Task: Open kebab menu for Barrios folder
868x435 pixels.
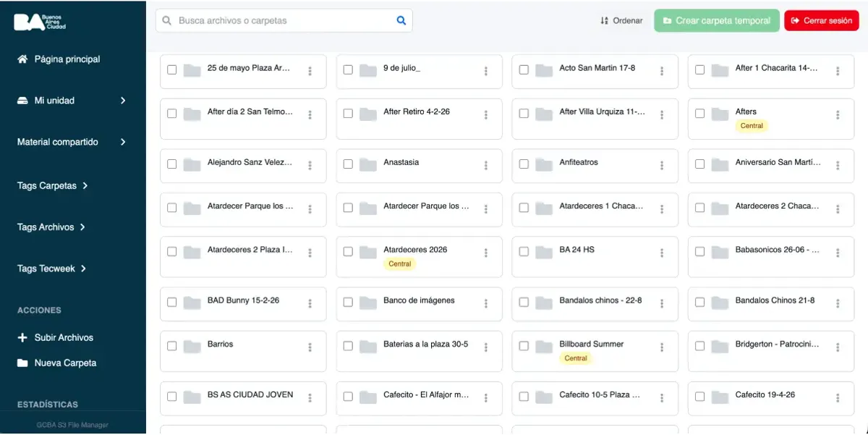Action: (x=310, y=347)
